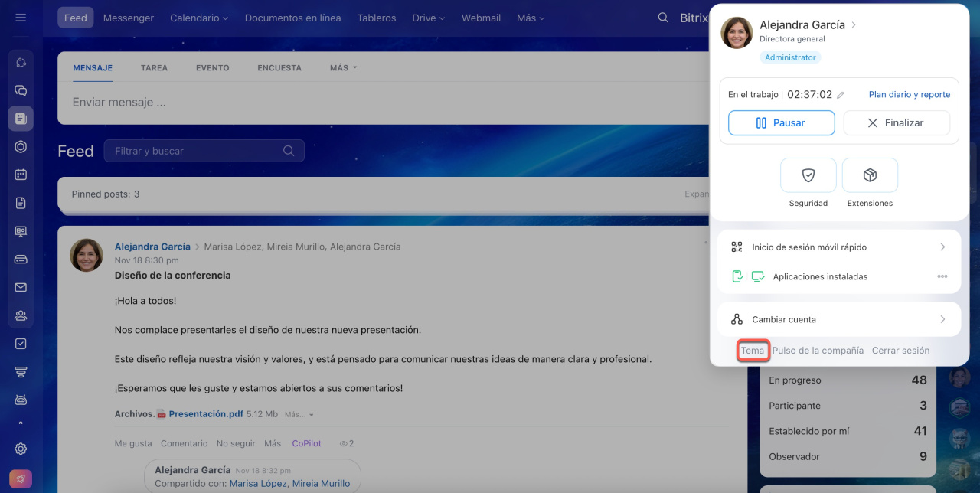
Task: Open three-dots menu for Aplicaciones instaladas
Action: coord(942,276)
